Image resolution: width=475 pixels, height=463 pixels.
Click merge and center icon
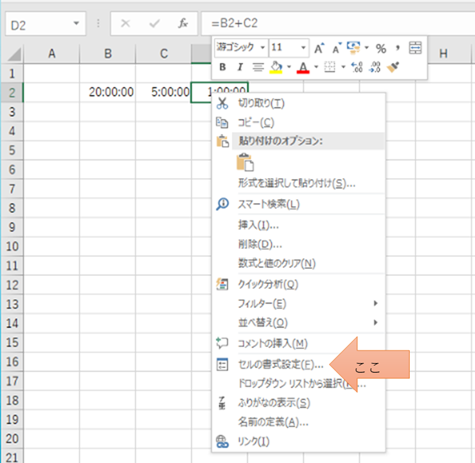coord(415,48)
